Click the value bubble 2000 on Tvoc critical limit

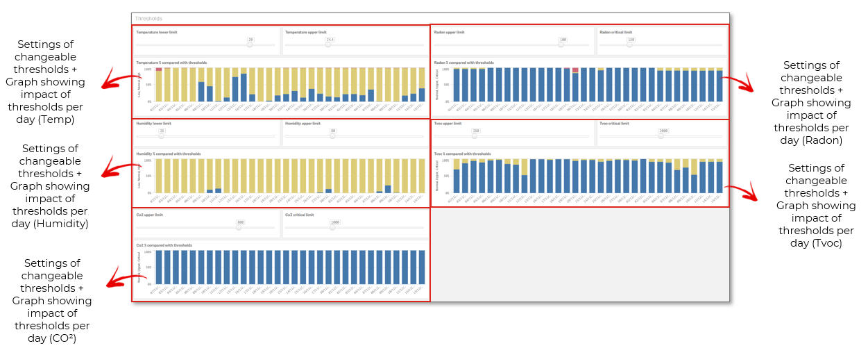coord(663,131)
